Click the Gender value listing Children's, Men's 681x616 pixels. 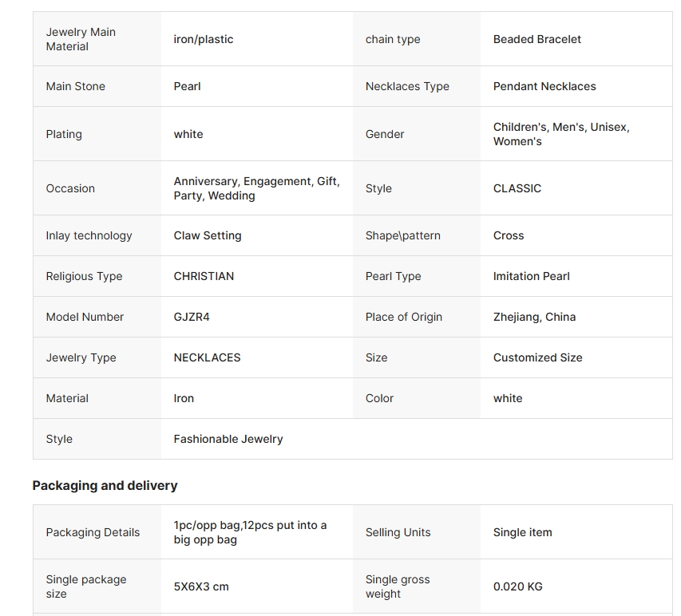tap(561, 134)
